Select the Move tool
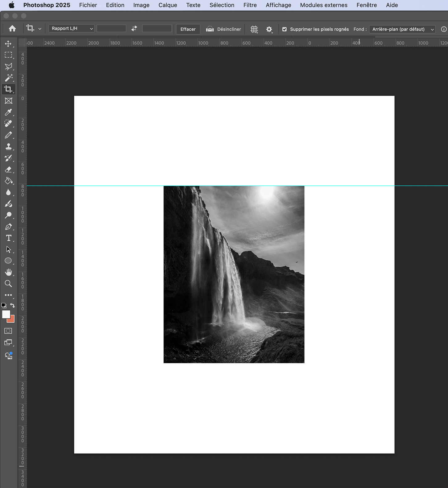Viewport: 448px width, 488px height. coord(8,44)
